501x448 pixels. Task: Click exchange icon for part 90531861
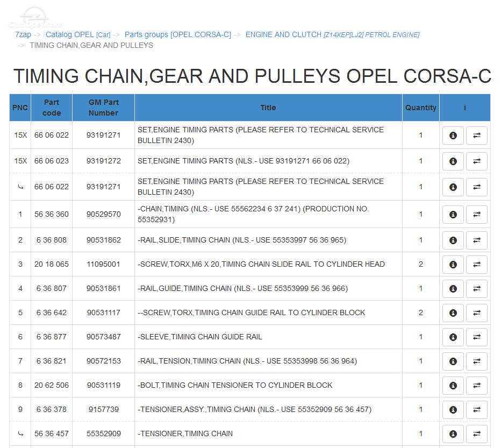tap(476, 288)
